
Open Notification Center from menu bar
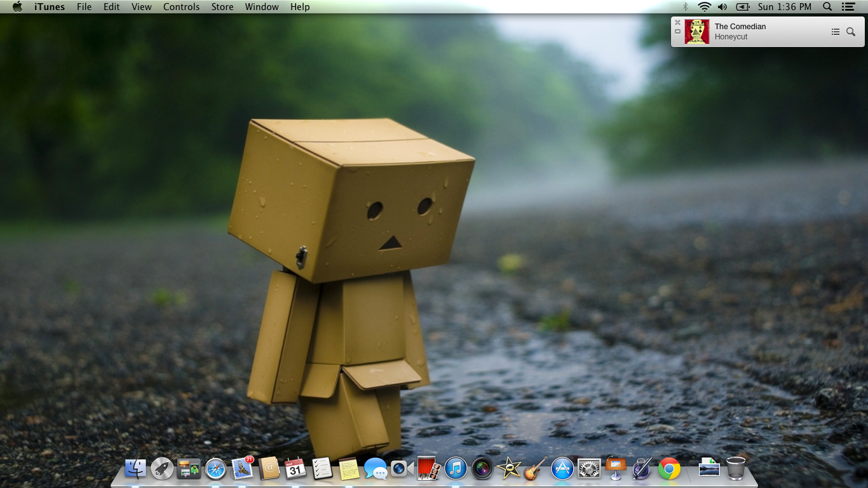(848, 6)
